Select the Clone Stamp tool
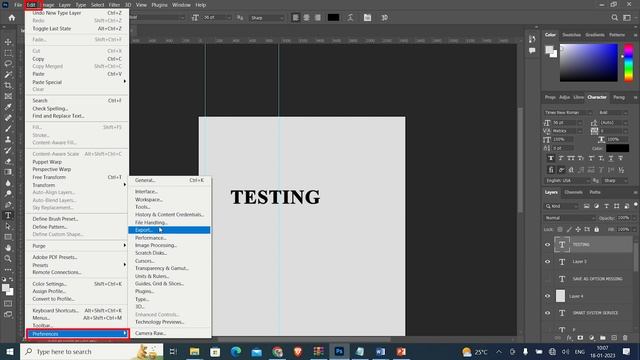The height and width of the screenshot is (360, 640). pyautogui.click(x=8, y=139)
